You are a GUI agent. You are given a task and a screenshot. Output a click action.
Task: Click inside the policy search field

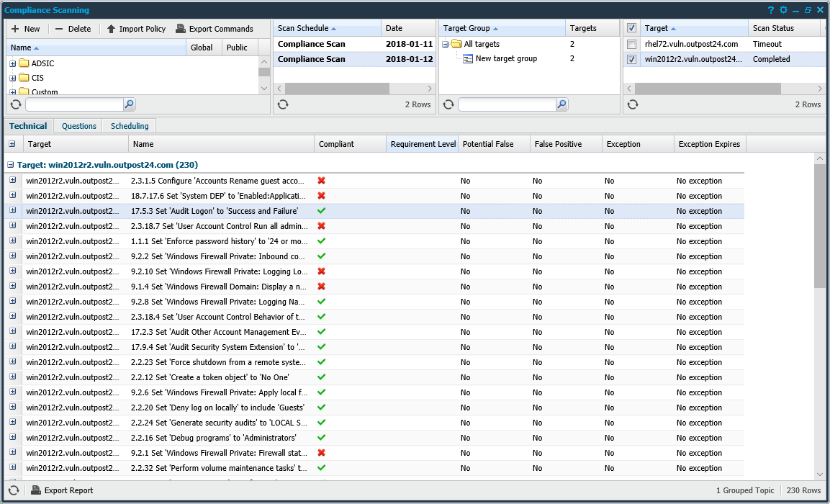72,104
